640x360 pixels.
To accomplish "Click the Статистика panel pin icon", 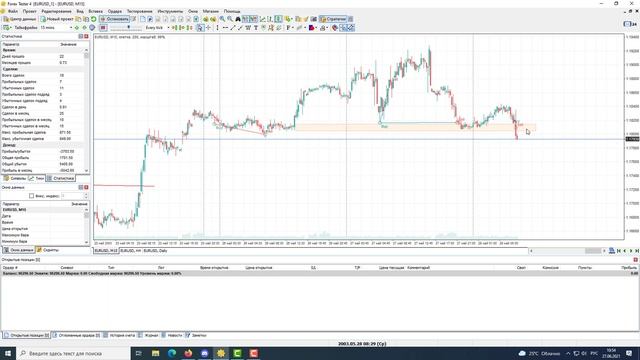I will 81,36.
